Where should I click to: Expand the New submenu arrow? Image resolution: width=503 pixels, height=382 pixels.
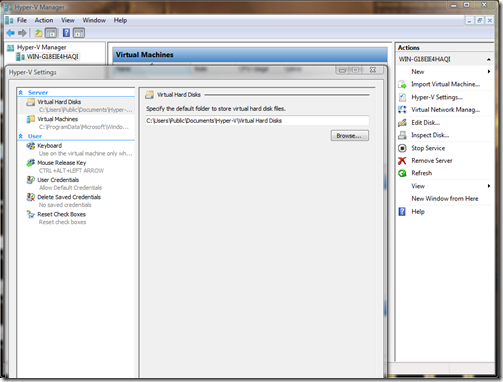(489, 72)
